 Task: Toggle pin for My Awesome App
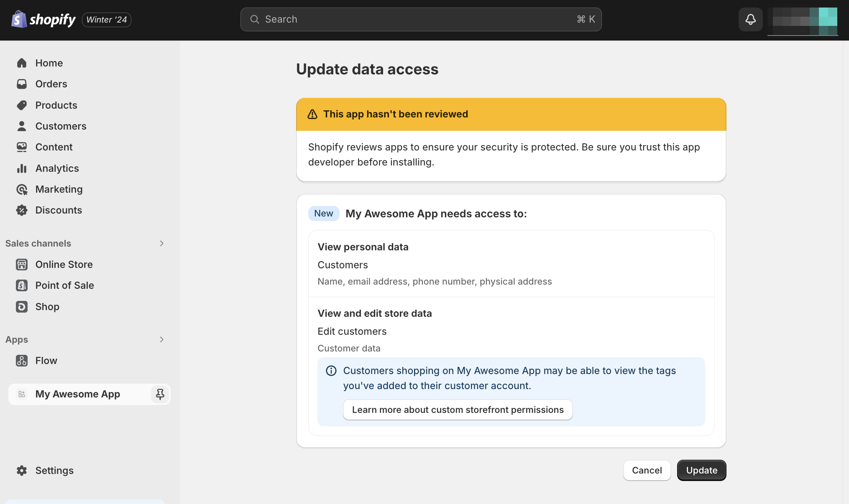160,394
